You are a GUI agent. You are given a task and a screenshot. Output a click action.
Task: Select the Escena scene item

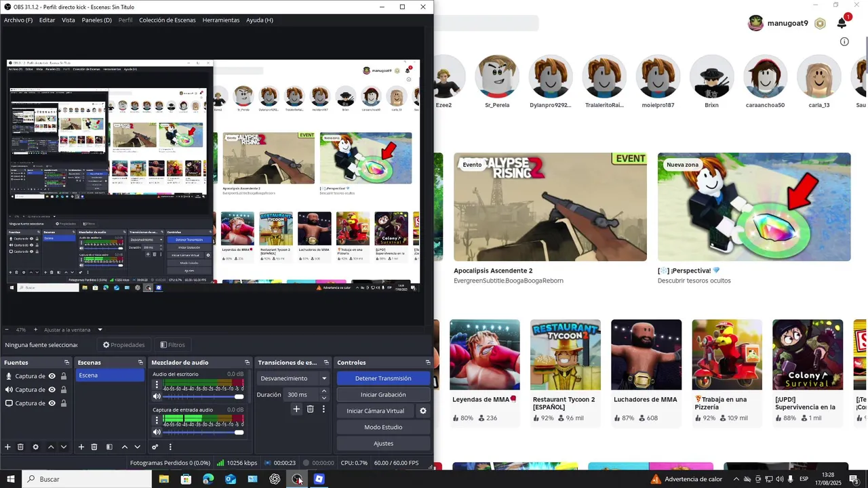110,375
